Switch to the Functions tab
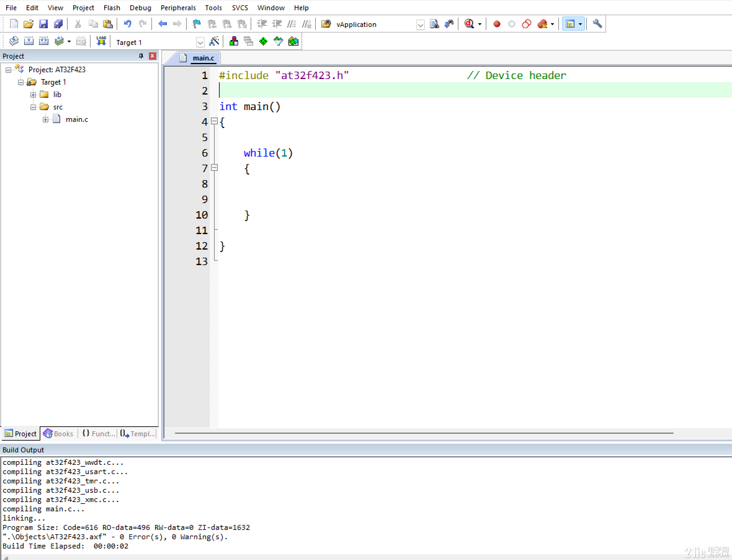Image resolution: width=732 pixels, height=560 pixels. pos(98,434)
